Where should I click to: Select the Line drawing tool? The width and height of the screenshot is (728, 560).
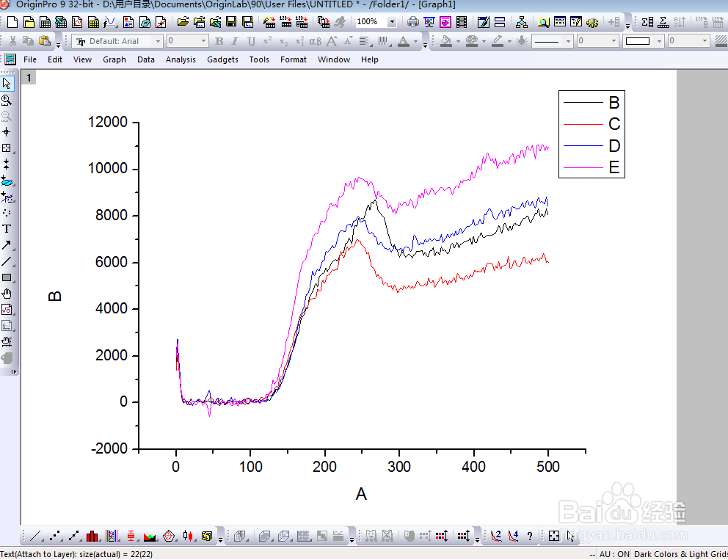7,261
